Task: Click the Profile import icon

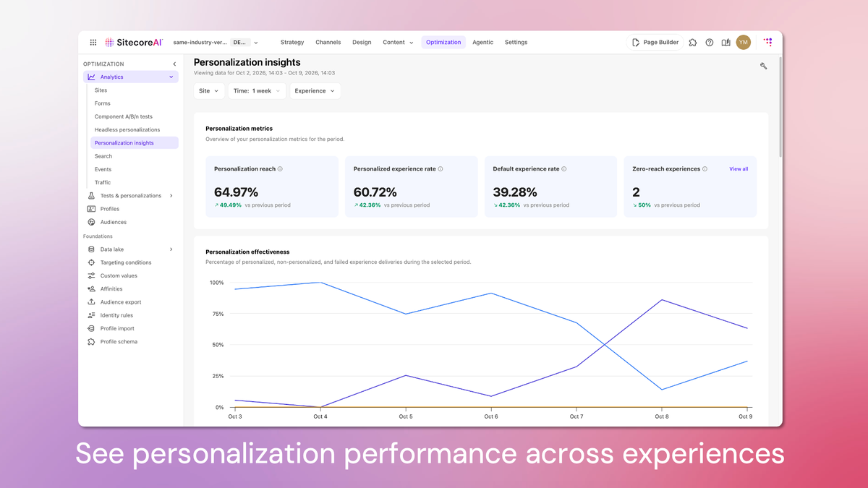Action: 91,328
